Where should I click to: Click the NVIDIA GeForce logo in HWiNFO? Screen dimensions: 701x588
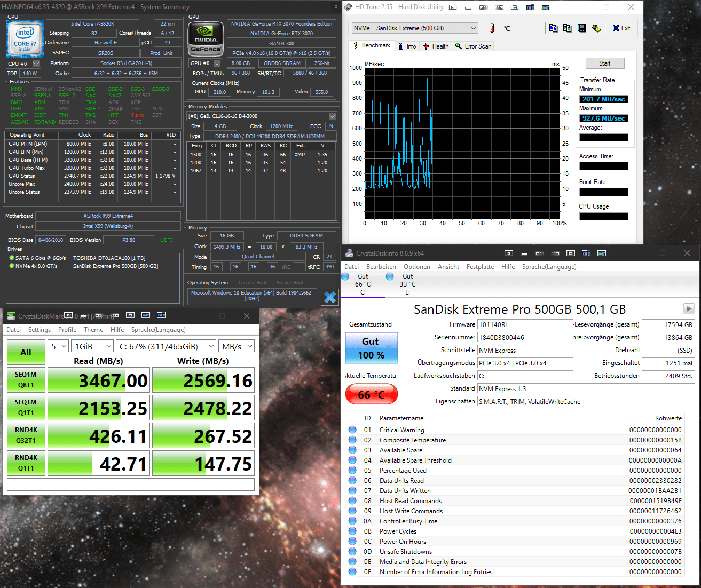(x=206, y=38)
